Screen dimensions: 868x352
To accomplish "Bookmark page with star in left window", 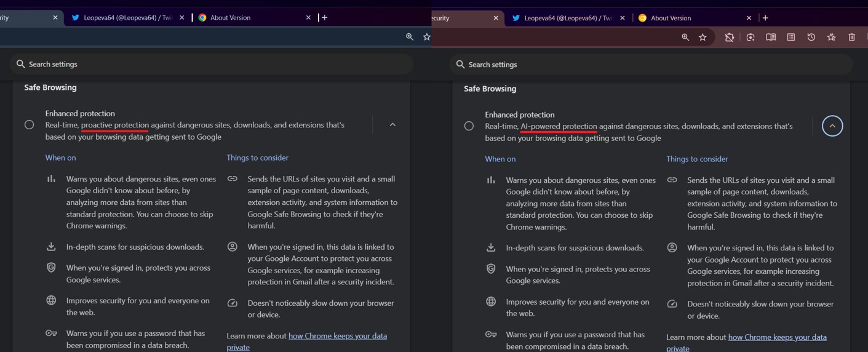I will [x=427, y=37].
